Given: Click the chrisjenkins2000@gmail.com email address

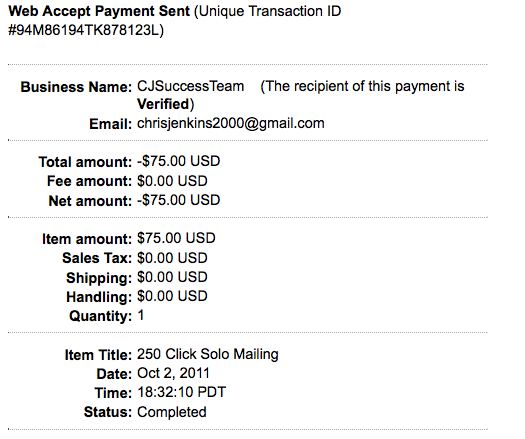Looking at the screenshot, I should coord(231,123).
